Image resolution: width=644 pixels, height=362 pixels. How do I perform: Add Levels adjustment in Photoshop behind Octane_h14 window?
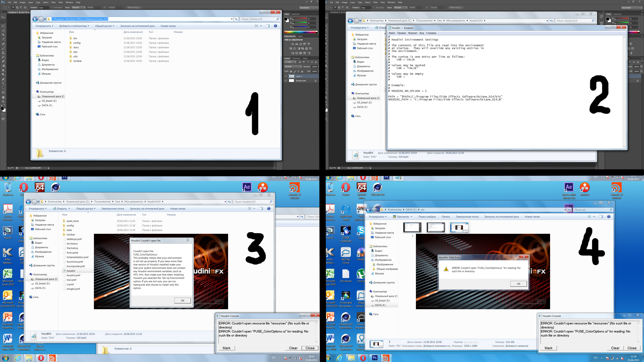[297, 44]
